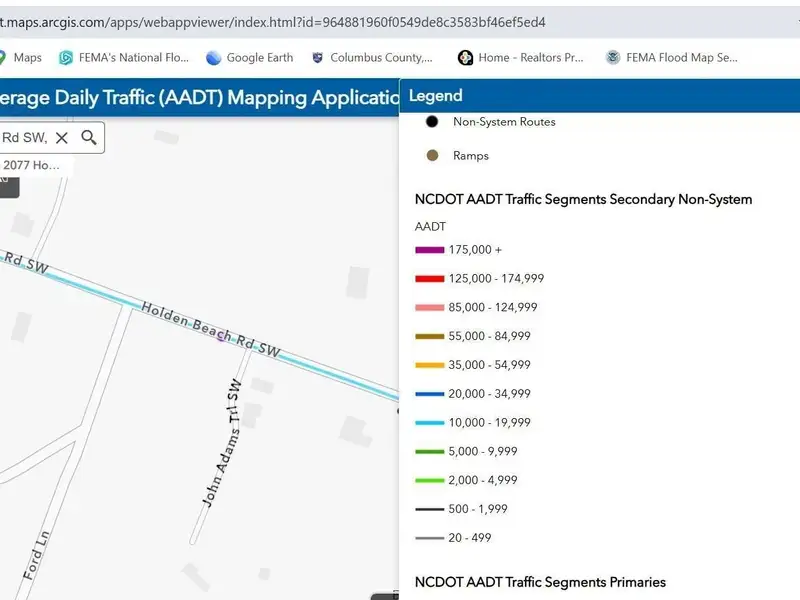Click the magnifier search icon in search box

pyautogui.click(x=89, y=138)
